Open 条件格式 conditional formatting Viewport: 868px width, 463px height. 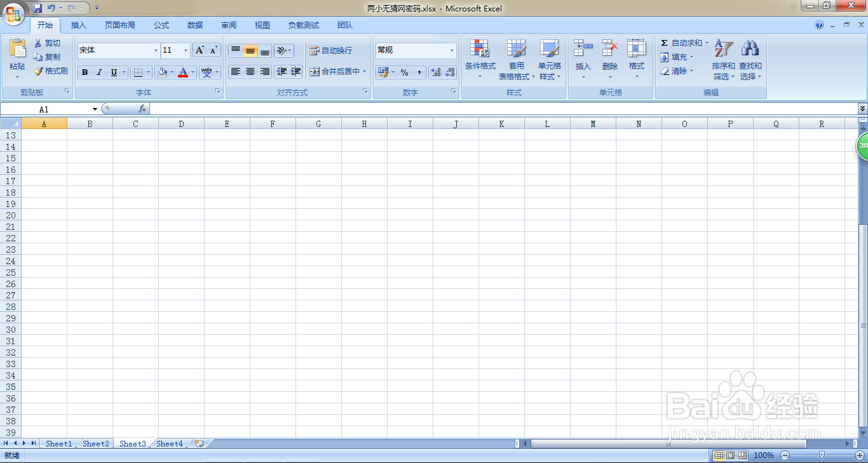click(480, 59)
